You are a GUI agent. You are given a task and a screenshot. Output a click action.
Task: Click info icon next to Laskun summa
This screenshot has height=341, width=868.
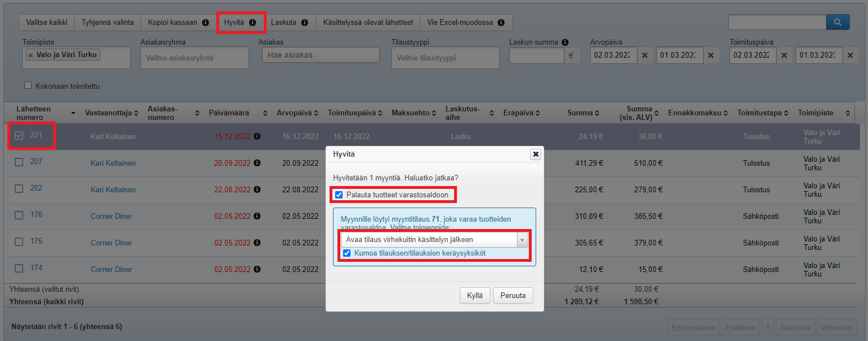(x=565, y=42)
